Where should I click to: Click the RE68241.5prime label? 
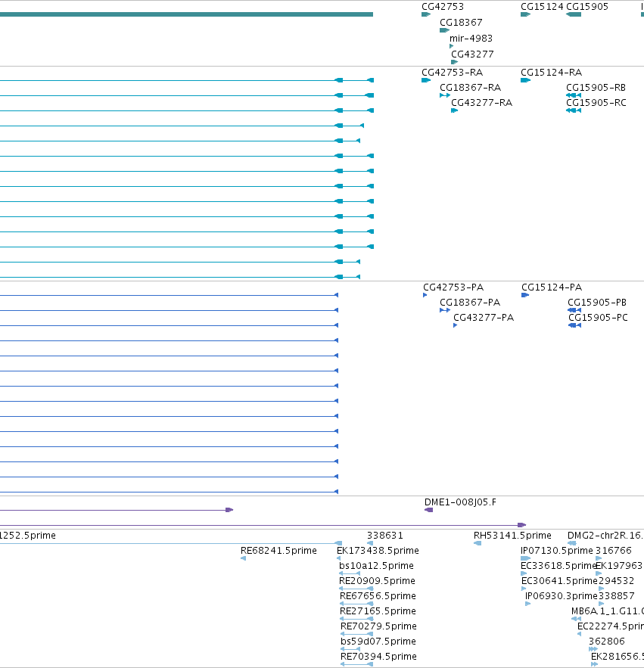click(278, 551)
